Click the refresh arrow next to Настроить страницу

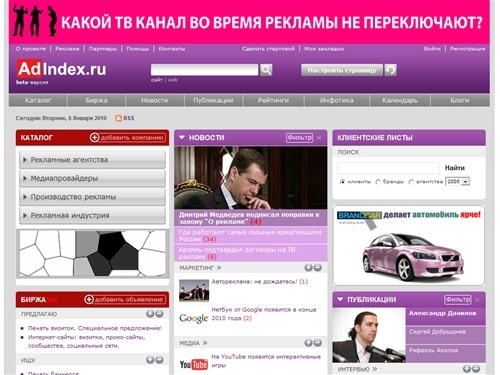coord(390,70)
